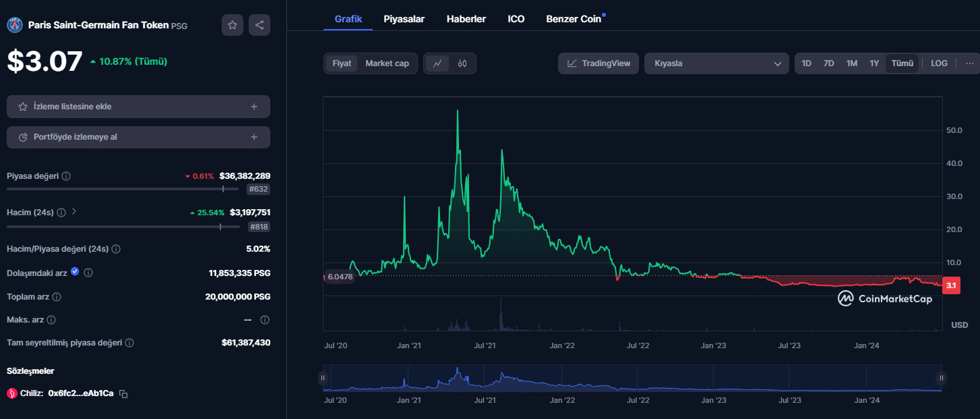Open the more options ellipsis on chart
The width and height of the screenshot is (980, 419).
click(970, 63)
